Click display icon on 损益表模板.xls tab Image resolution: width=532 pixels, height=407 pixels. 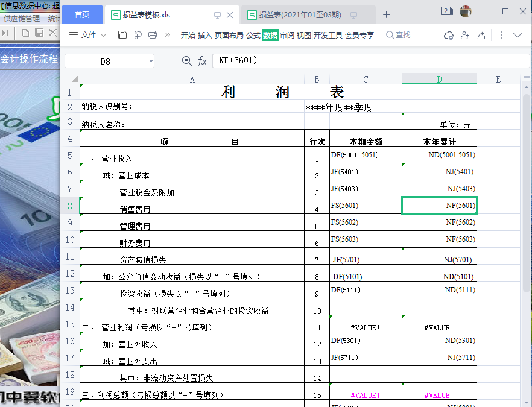[x=217, y=15]
